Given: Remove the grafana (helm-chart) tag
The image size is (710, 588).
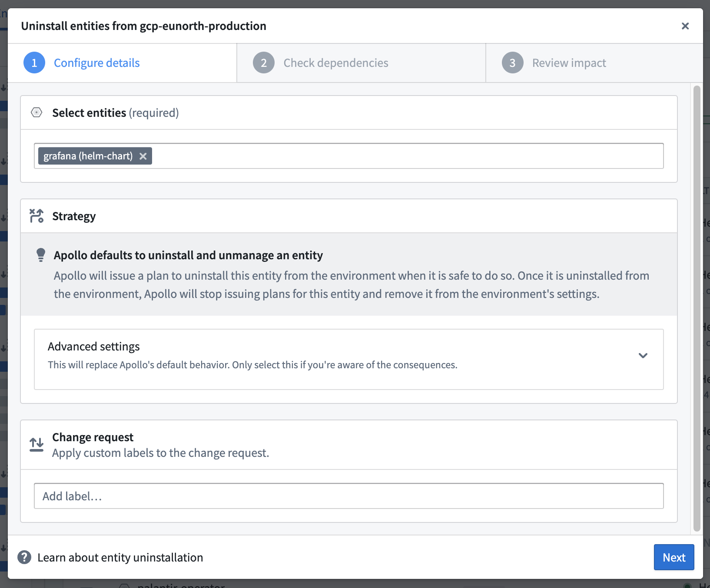Looking at the screenshot, I should 143,156.
